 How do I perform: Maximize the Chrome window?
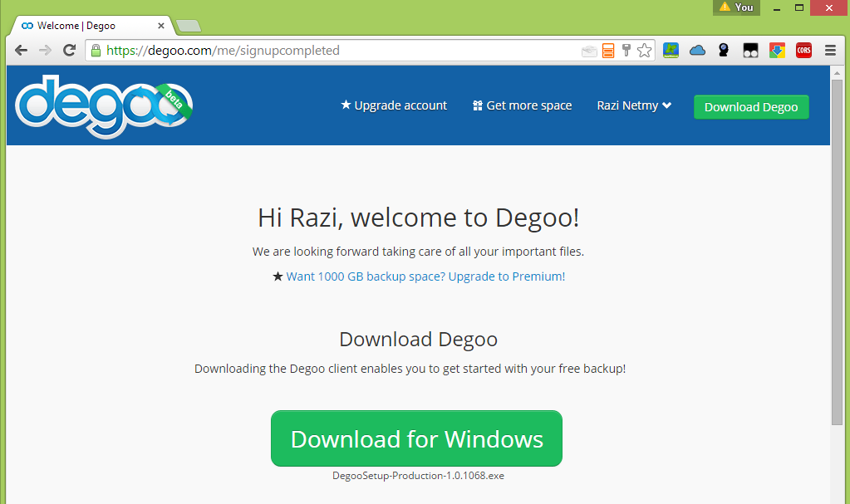pos(799,7)
